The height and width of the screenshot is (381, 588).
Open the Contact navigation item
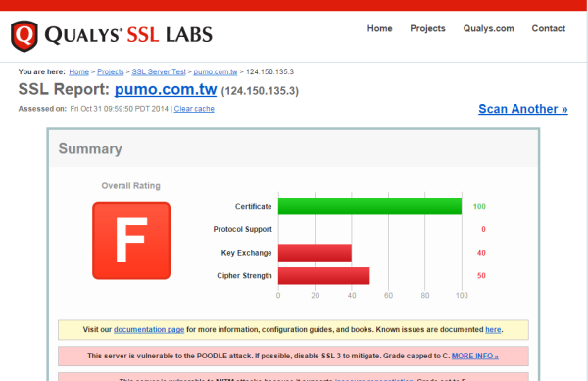tap(548, 28)
